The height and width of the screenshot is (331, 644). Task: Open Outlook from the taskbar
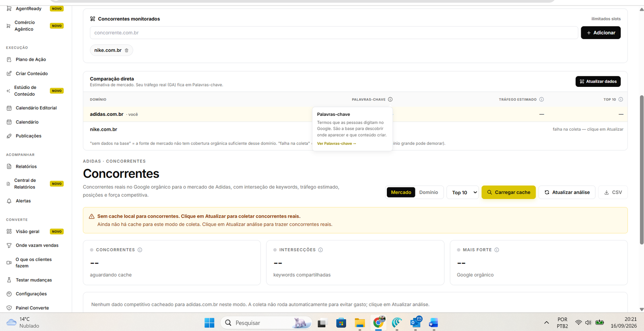415,323
